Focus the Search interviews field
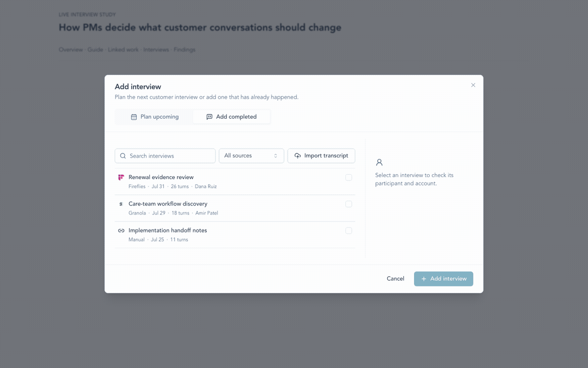 pyautogui.click(x=165, y=156)
